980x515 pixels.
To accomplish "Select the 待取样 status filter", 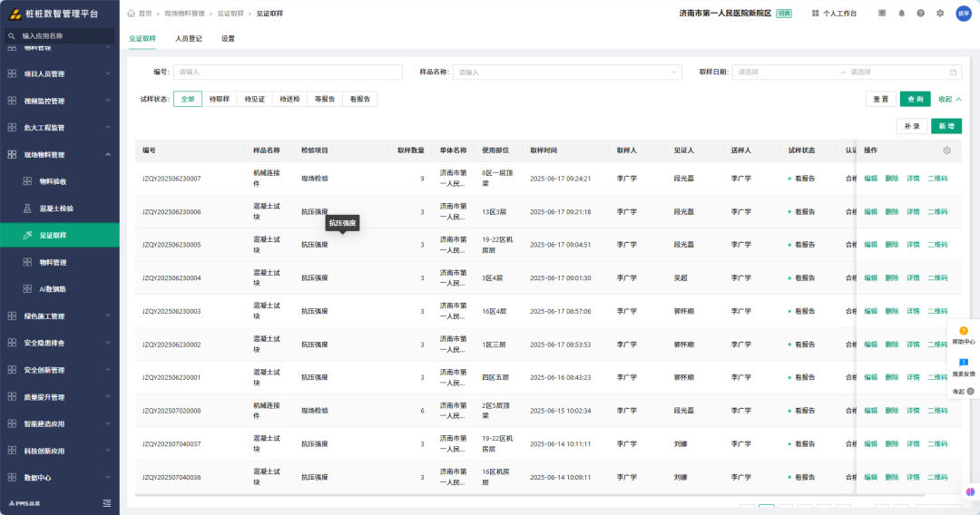I will tap(220, 99).
